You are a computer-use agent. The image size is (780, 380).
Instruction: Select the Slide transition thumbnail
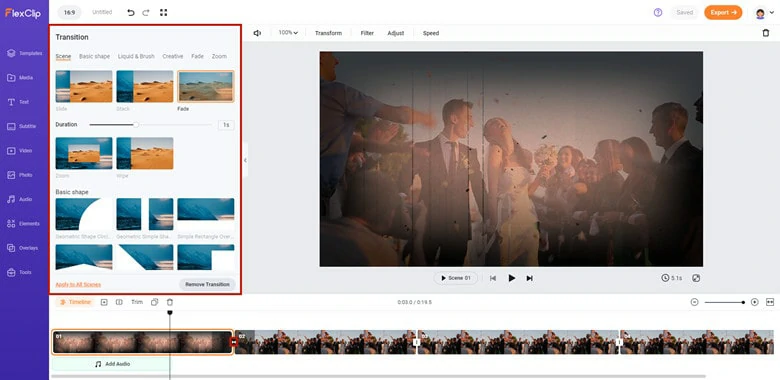tap(84, 86)
